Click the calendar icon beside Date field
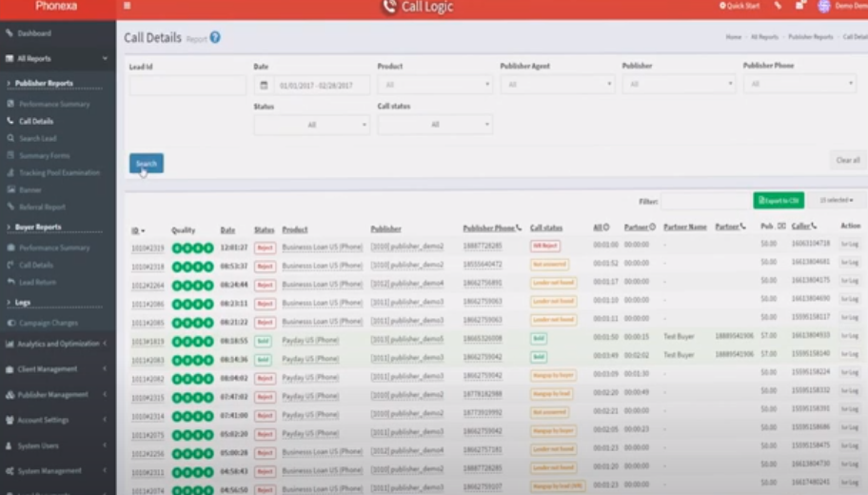This screenshot has height=495, width=868. (x=264, y=86)
